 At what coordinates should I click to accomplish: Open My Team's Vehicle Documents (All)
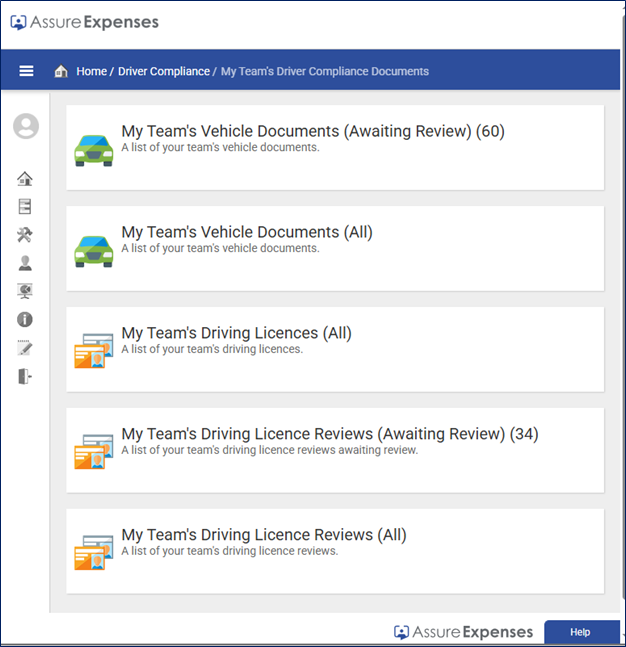[247, 232]
